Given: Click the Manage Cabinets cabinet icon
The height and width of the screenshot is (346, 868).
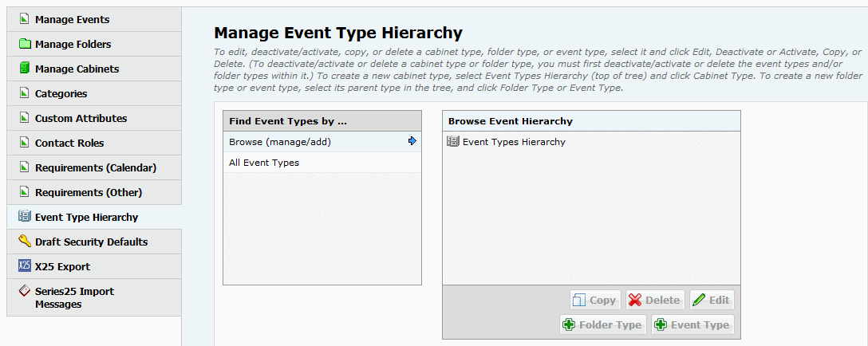Looking at the screenshot, I should point(25,69).
